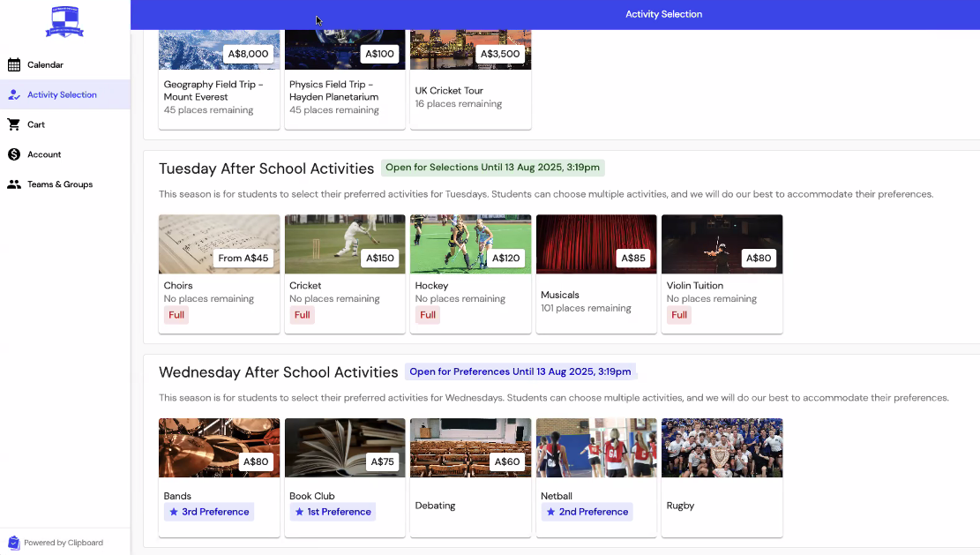Open the UK Cricket Tour card
This screenshot has height=555, width=980.
pos(471,79)
